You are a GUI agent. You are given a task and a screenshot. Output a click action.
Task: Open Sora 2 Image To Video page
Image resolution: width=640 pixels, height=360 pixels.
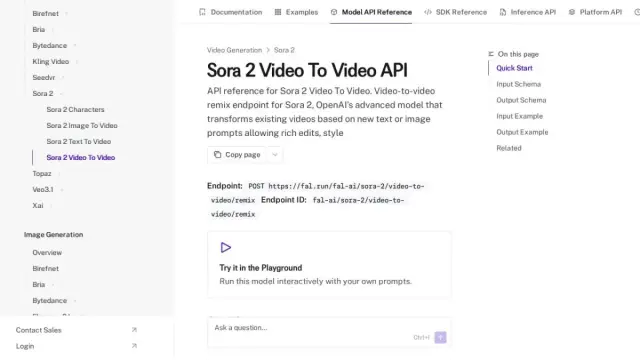tap(82, 125)
